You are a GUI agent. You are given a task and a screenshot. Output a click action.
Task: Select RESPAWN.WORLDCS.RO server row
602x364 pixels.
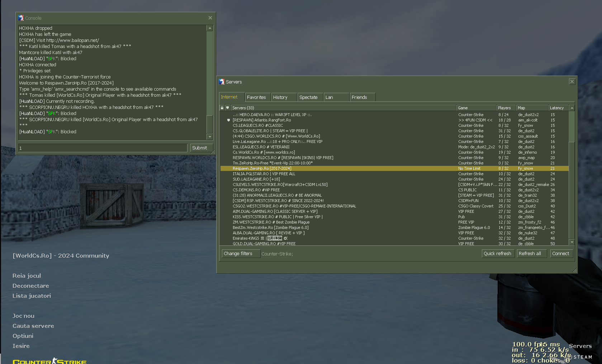point(394,158)
